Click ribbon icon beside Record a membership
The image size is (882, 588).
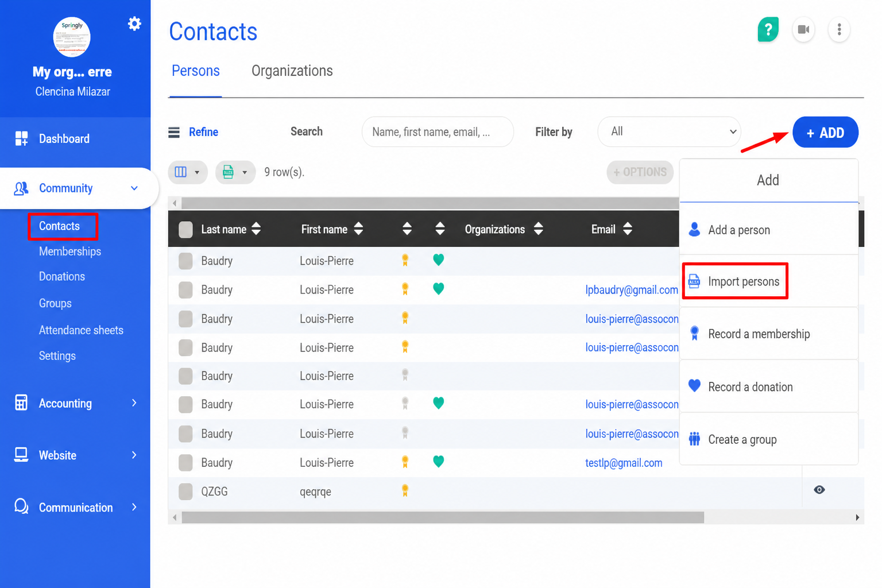(694, 333)
